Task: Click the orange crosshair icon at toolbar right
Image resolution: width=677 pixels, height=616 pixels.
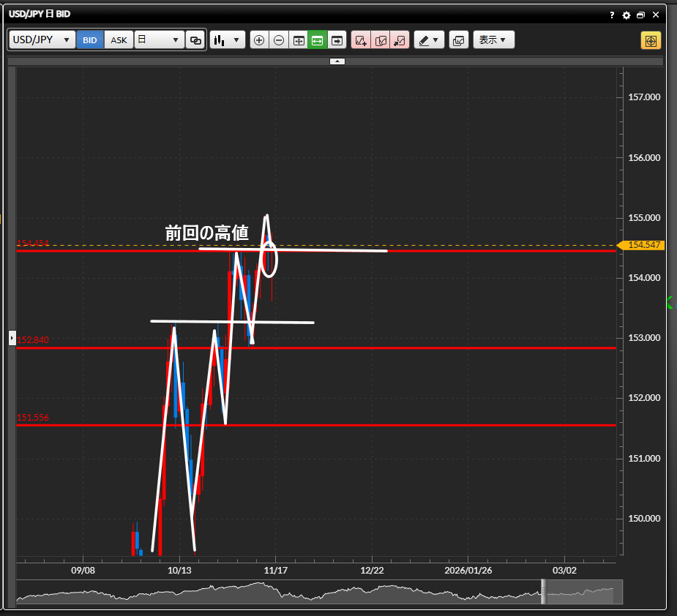Action: [x=651, y=40]
